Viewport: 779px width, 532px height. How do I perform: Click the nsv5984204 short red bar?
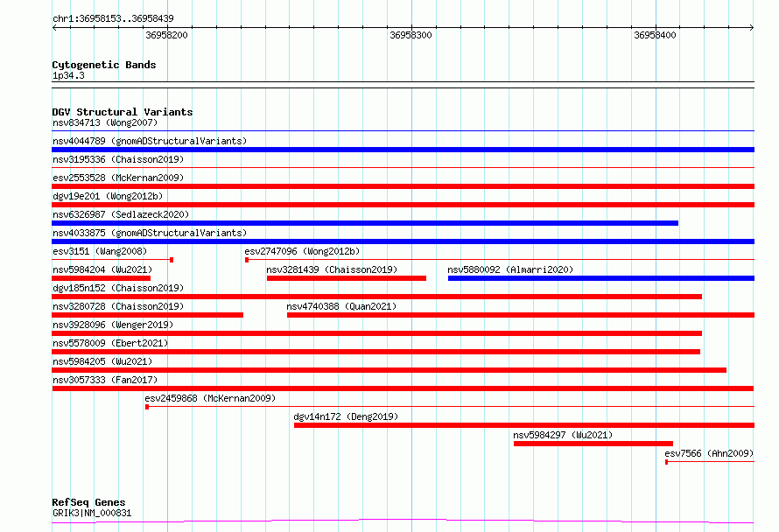pyautogui.click(x=102, y=278)
